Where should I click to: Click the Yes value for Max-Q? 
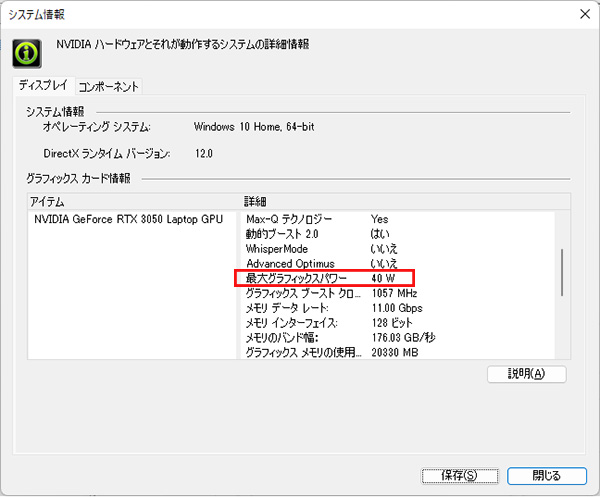[379, 219]
